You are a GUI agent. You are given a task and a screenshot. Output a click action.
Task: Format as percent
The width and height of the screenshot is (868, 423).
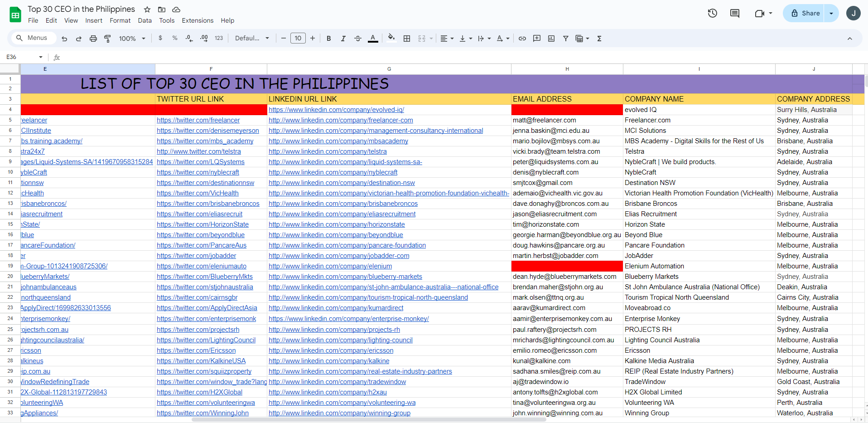(175, 39)
